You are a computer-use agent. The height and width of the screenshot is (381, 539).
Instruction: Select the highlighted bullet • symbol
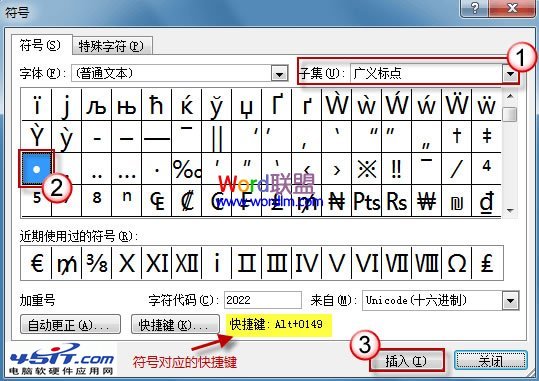(36, 168)
